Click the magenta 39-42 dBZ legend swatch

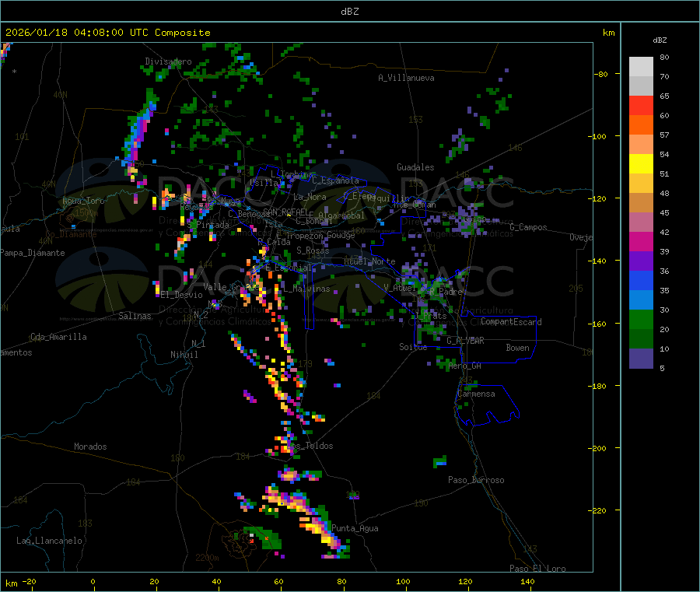tap(641, 241)
